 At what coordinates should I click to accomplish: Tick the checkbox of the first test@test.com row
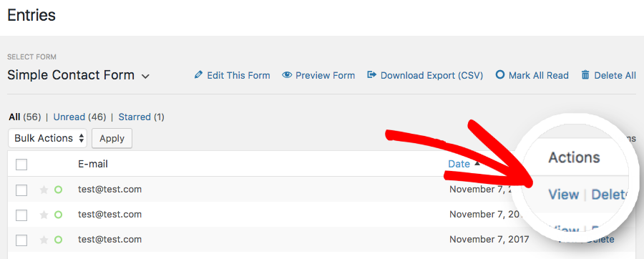21,190
